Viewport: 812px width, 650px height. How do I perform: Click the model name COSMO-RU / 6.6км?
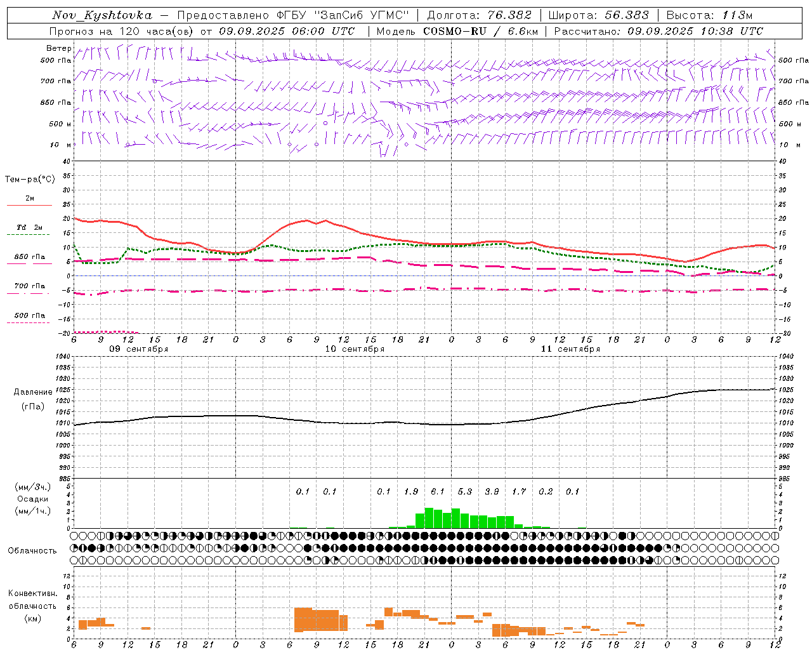(480, 31)
